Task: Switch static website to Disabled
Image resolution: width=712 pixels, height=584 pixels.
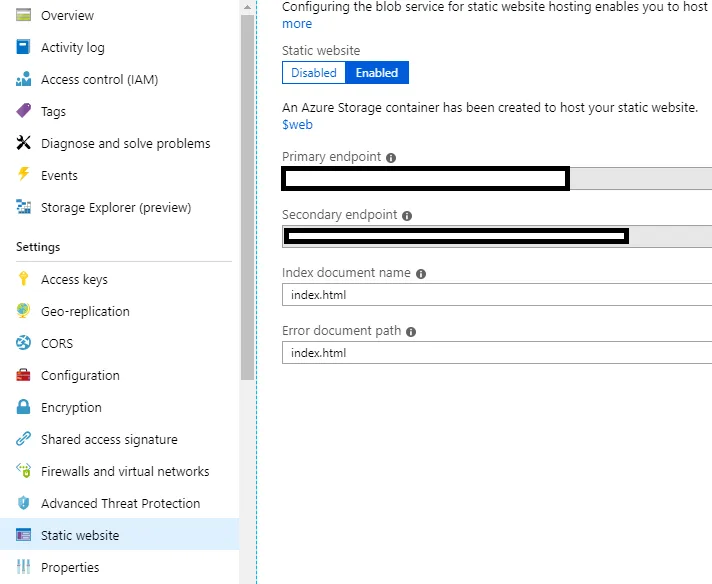Action: [314, 73]
